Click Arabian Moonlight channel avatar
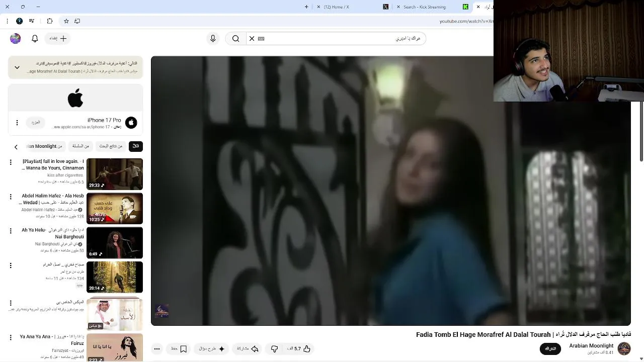Image resolution: width=644 pixels, height=362 pixels. (624, 349)
